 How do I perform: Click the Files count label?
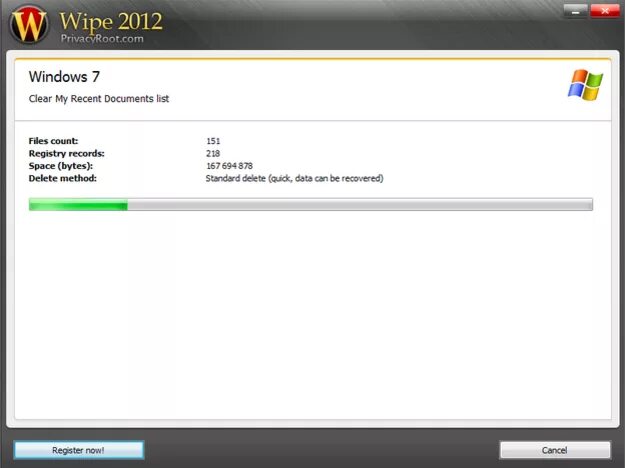point(53,141)
